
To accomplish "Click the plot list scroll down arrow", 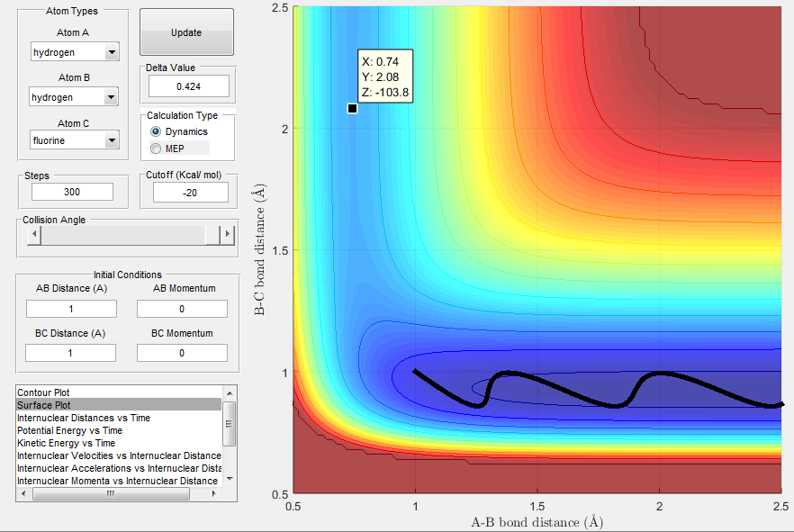I will [x=230, y=479].
